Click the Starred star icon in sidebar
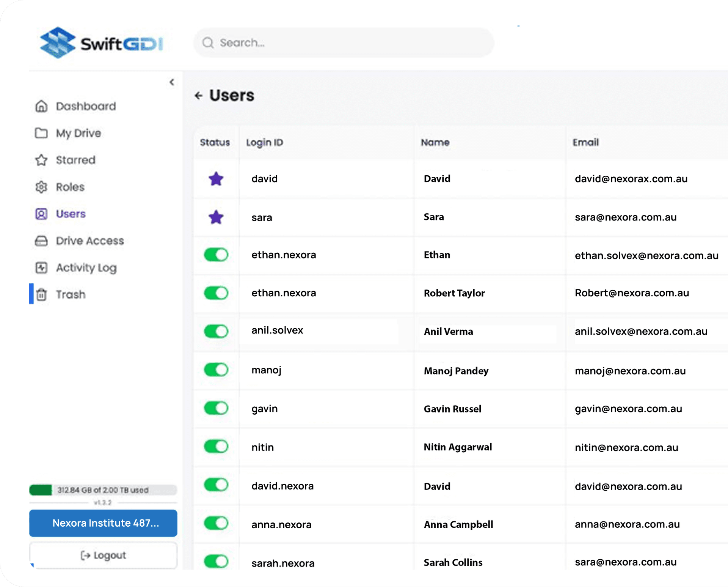Image resolution: width=728 pixels, height=587 pixels. pos(41,160)
